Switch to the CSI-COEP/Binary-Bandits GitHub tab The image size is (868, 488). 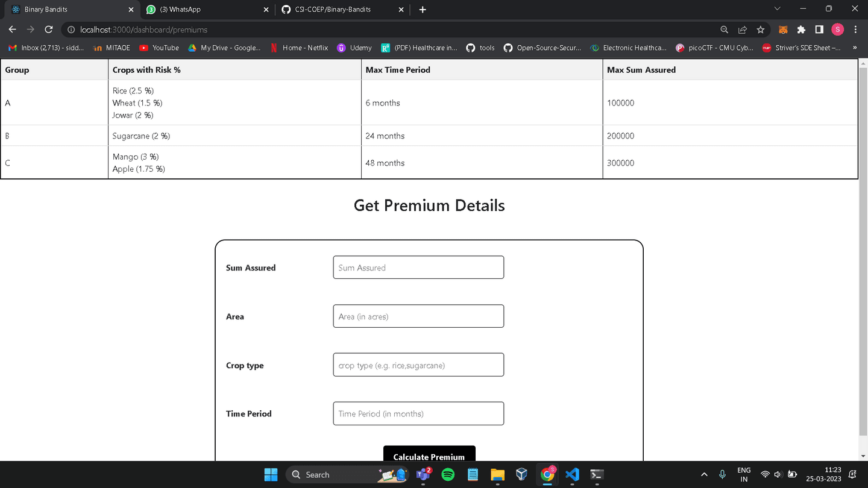pos(344,10)
